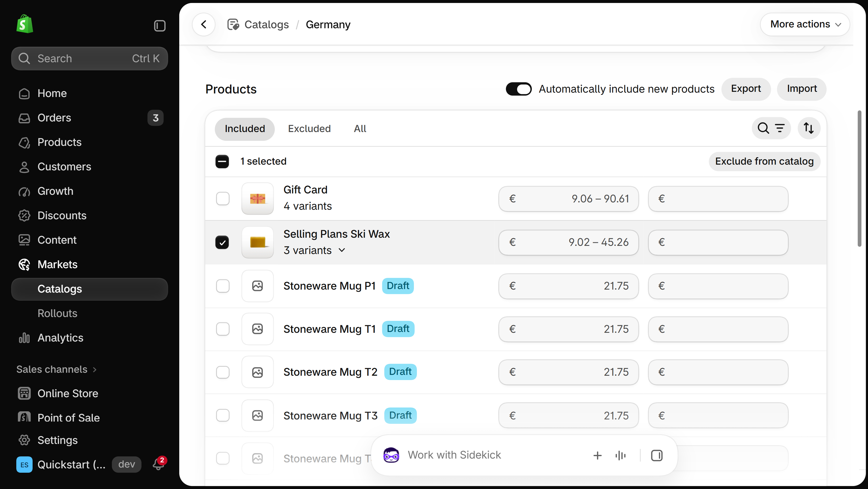Deselect all with the 1 selected checkbox
The width and height of the screenshot is (868, 489).
pos(222,161)
